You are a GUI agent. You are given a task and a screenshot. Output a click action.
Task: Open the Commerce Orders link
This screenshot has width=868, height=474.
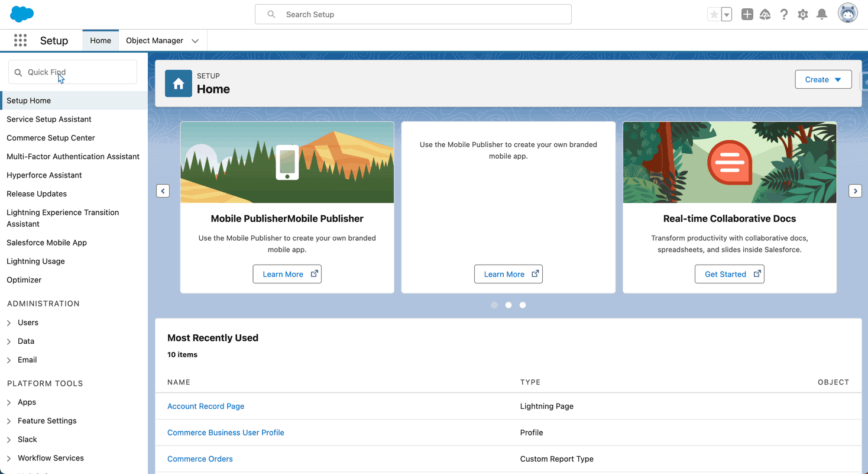pyautogui.click(x=200, y=459)
